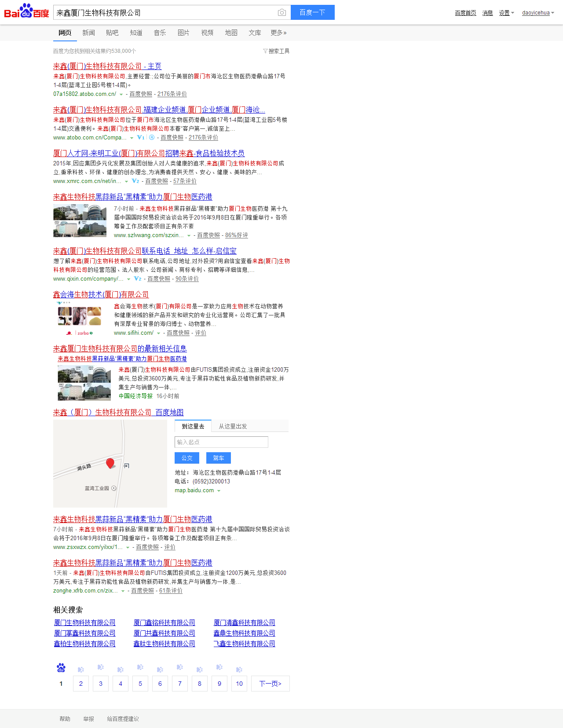563x728 pixels.
Task: Open 鑫会海生物技术(厦门)有限公司 result
Action: 101,295
